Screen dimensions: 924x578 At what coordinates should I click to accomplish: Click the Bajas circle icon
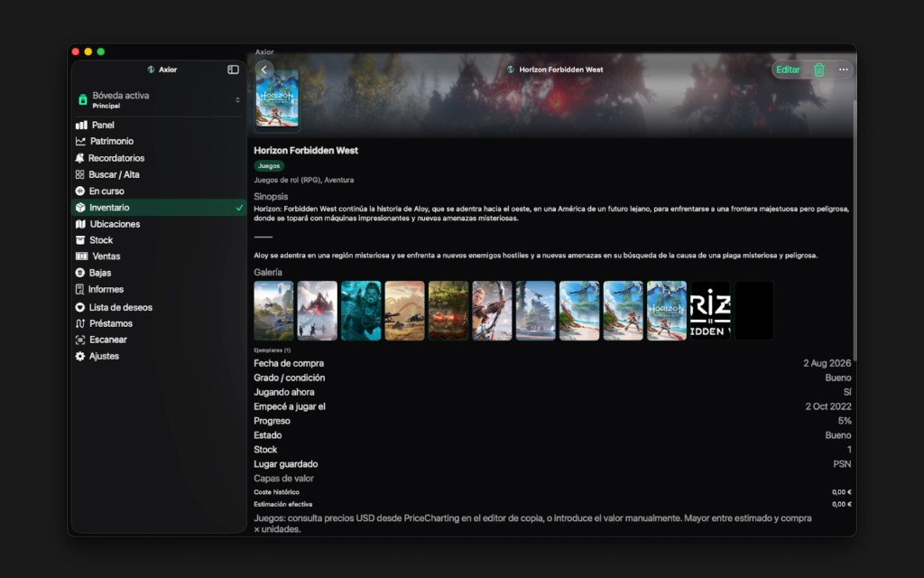[x=80, y=273]
